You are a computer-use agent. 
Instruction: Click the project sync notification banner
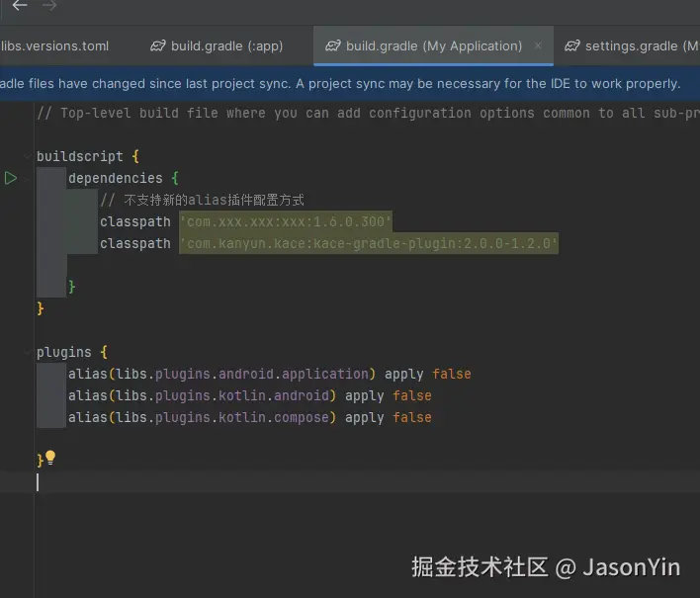(x=350, y=83)
